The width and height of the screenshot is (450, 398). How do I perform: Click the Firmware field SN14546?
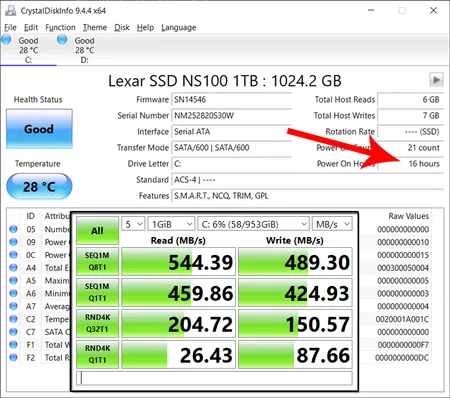(x=231, y=99)
